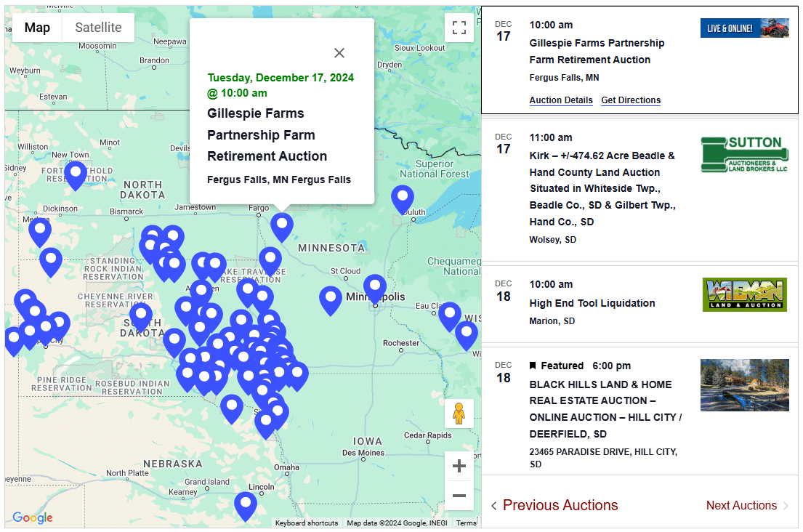The image size is (803, 532).
Task: Click the map pin near Williston area
Action: 76,174
